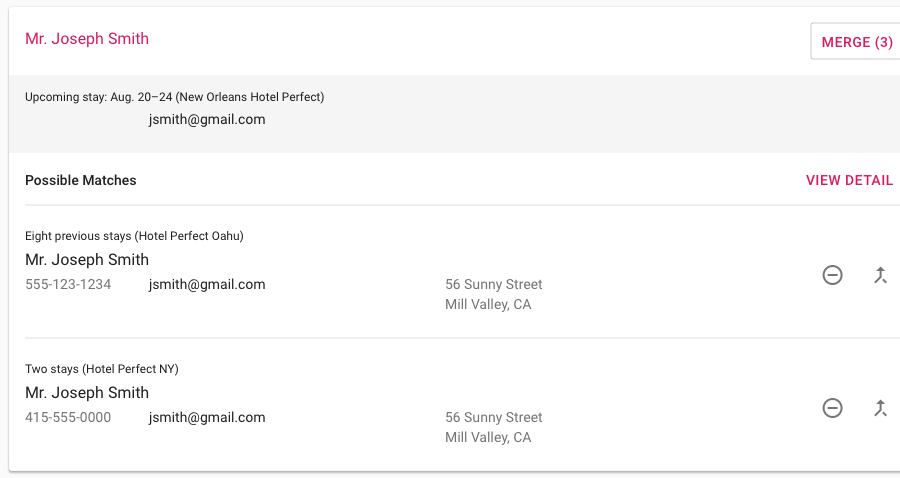Click the NY match's jsmith@gmail.com email
Image resolution: width=900 pixels, height=478 pixels.
pyautogui.click(x=207, y=417)
